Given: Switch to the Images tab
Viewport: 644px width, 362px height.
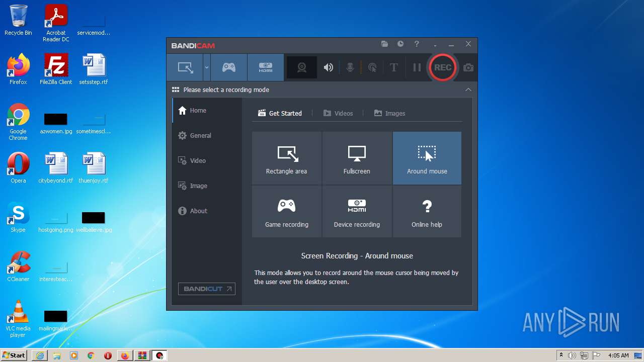Looking at the screenshot, I should 389,113.
